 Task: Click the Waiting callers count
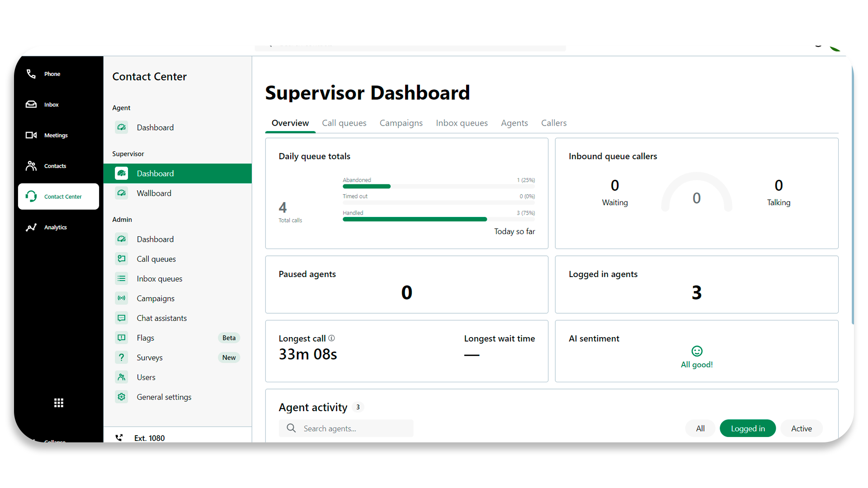pos(615,185)
